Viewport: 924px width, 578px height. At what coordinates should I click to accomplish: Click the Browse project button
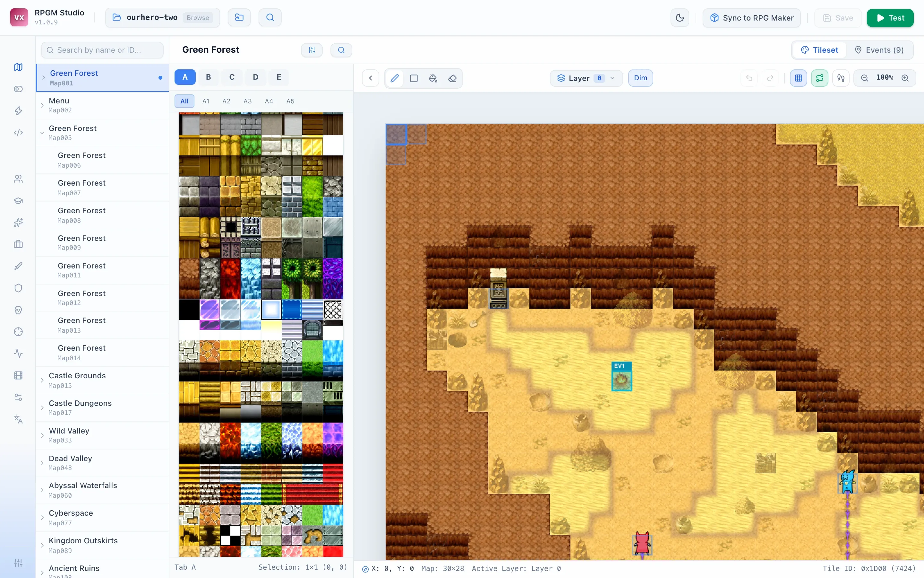[x=198, y=18]
